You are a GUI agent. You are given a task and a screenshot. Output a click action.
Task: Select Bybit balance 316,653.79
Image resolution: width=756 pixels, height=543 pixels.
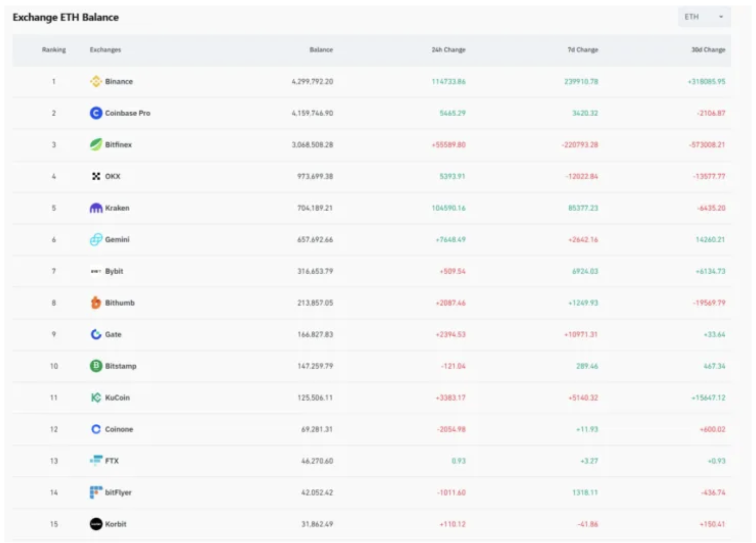(315, 271)
